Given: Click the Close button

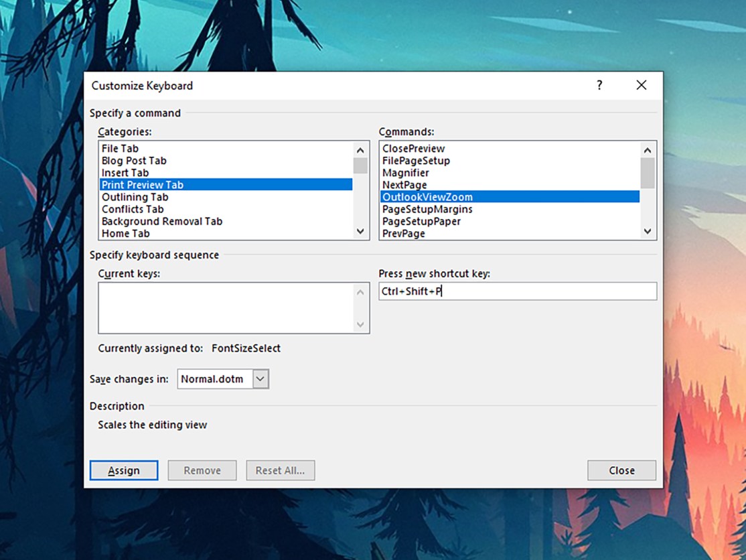Looking at the screenshot, I should (621, 470).
